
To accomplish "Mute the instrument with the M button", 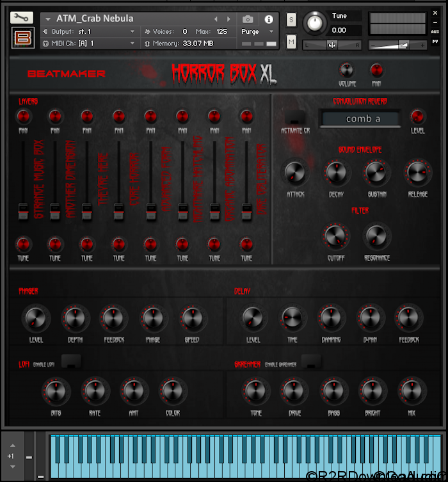I will 291,42.
